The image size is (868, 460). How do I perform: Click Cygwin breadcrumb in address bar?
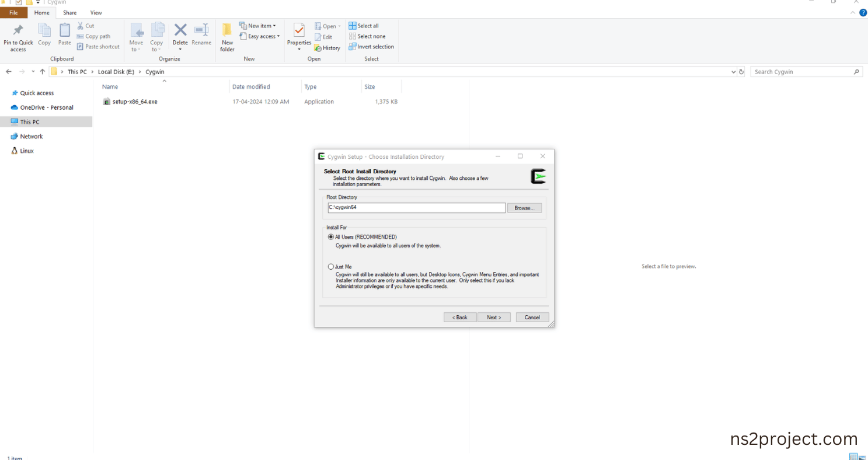coord(155,72)
